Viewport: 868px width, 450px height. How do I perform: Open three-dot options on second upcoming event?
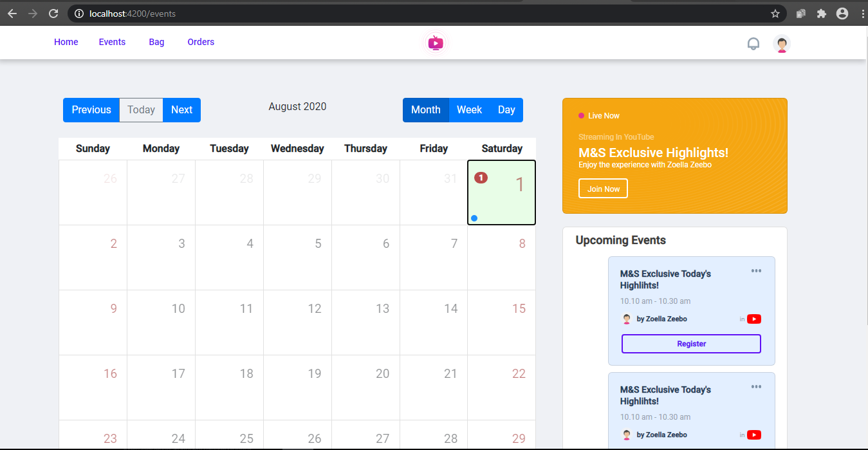756,387
